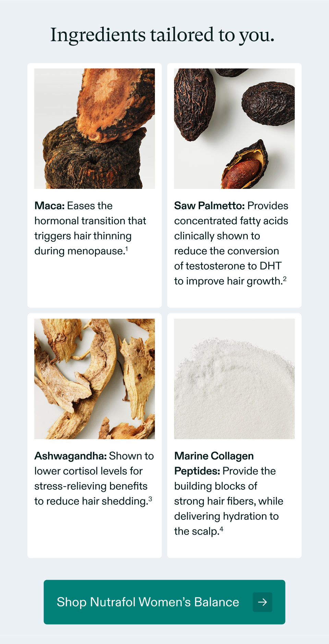
Task: Click the bold Marine Collagen label
Action: pos(214,456)
